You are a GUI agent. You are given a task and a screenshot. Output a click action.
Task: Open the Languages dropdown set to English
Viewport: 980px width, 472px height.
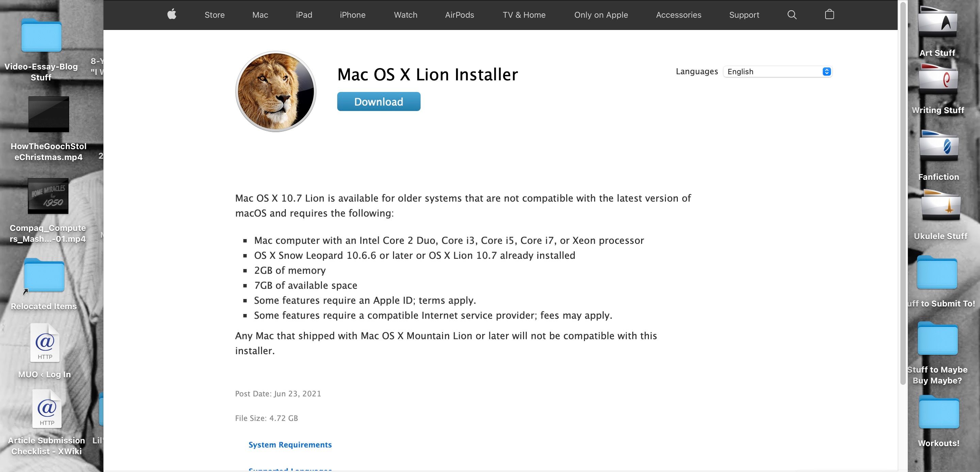coord(777,72)
